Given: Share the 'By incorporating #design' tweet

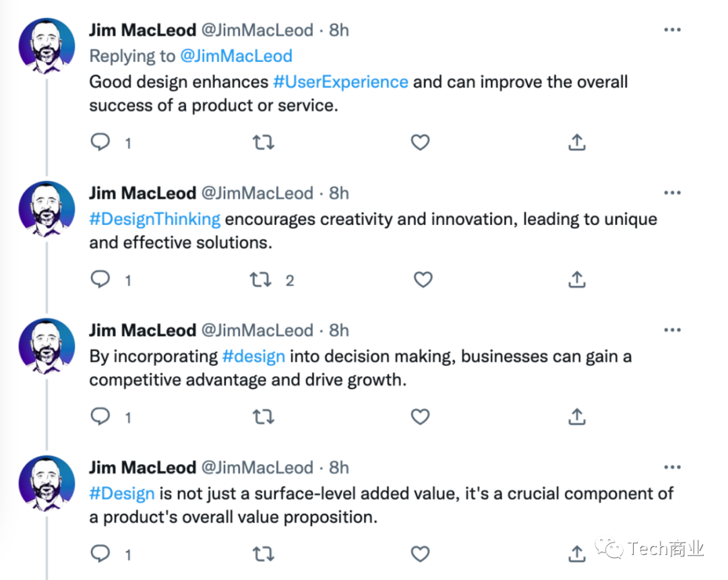Looking at the screenshot, I should pos(576,417).
